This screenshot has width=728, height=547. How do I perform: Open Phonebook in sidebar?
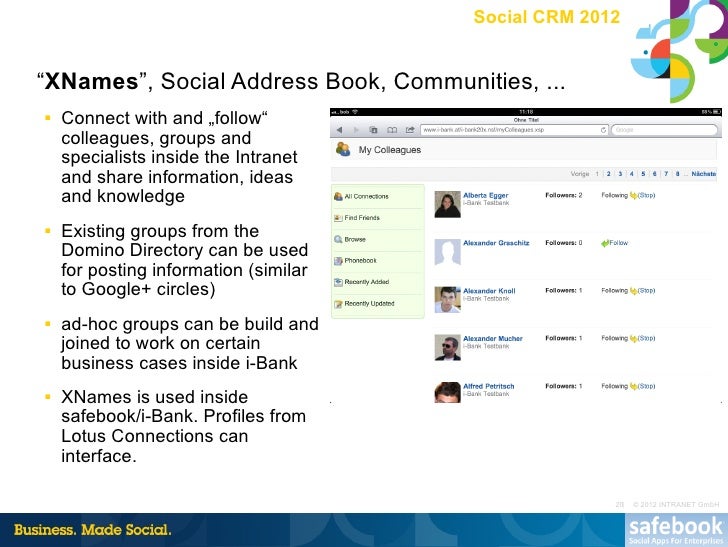pyautogui.click(x=360, y=260)
